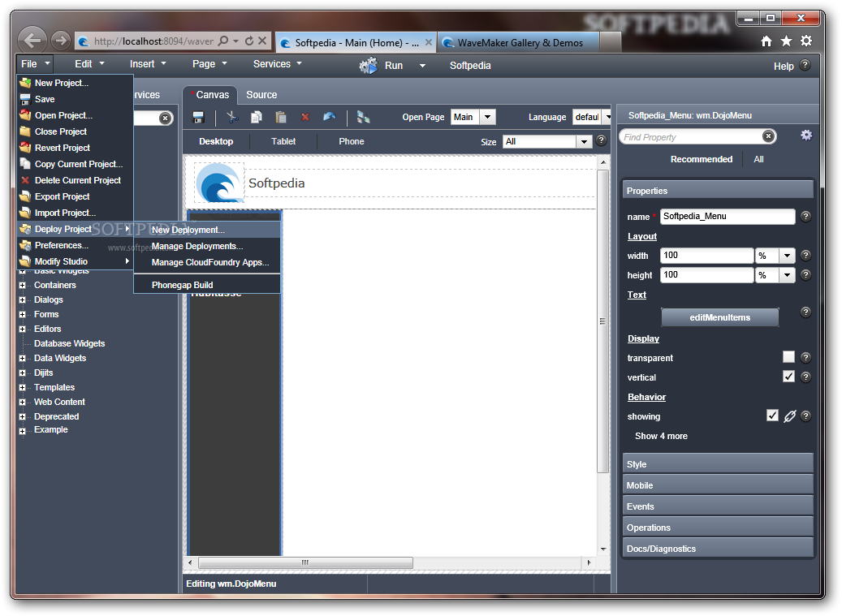Screen dimensions: 842x616
Task: Open the Size dropdown showing All
Action: click(x=583, y=142)
